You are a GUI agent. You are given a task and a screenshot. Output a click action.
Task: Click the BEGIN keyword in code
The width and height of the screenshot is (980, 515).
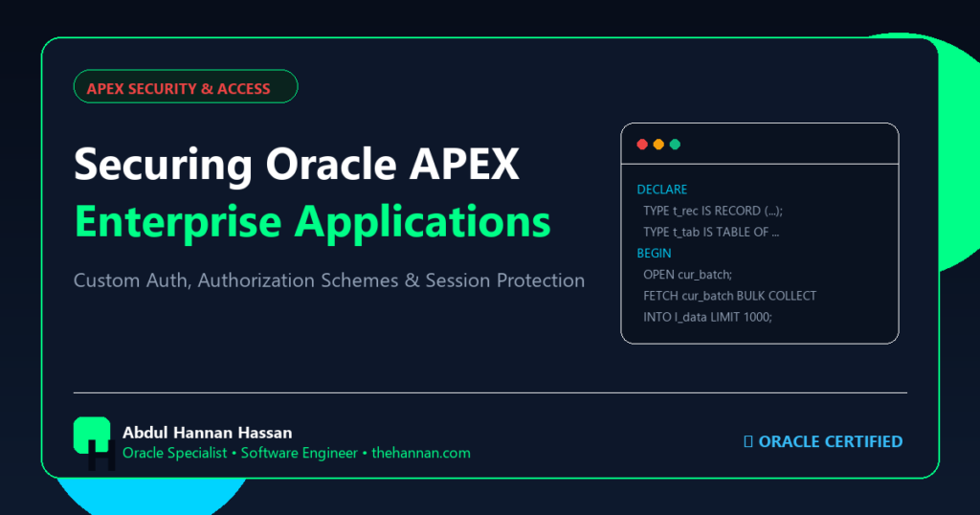[654, 253]
